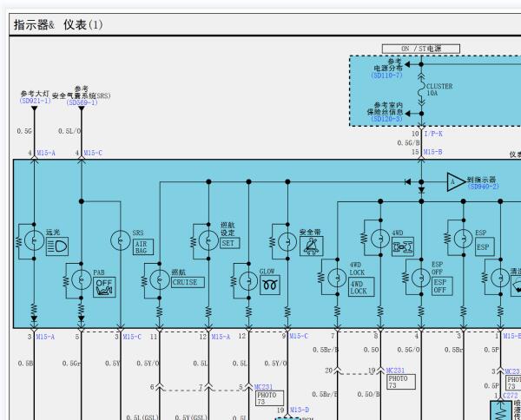Click the seat belt (安全带) warning icon
The image size is (521, 420).
tap(312, 246)
